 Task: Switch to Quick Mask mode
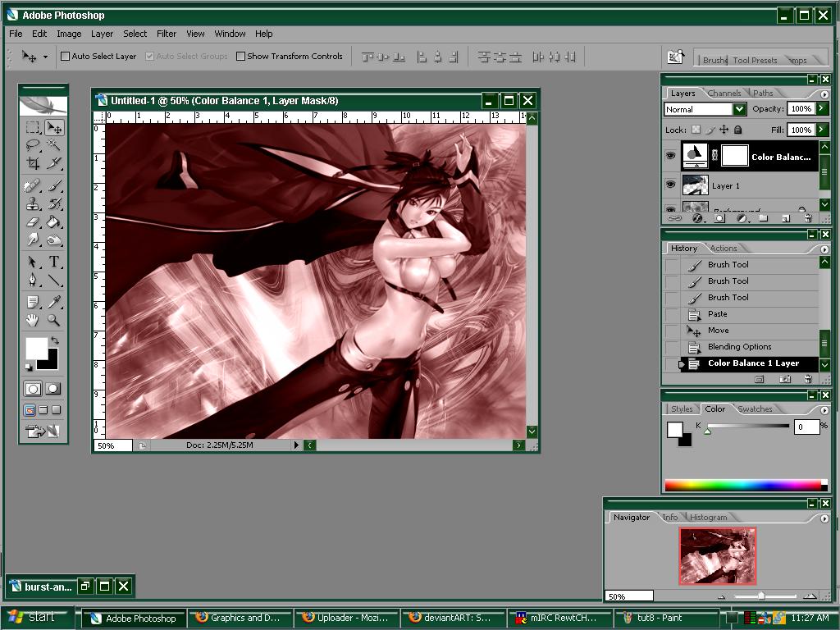click(x=53, y=389)
